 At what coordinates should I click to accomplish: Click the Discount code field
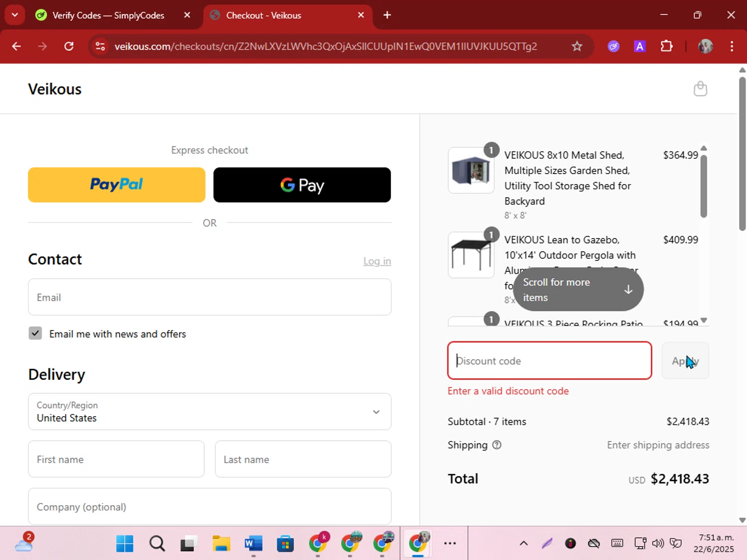tap(550, 361)
